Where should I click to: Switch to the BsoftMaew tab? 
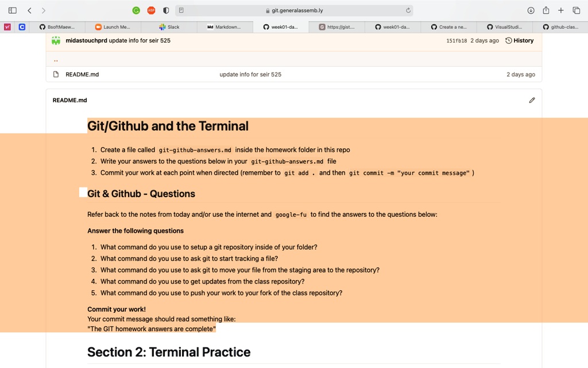[x=57, y=27]
